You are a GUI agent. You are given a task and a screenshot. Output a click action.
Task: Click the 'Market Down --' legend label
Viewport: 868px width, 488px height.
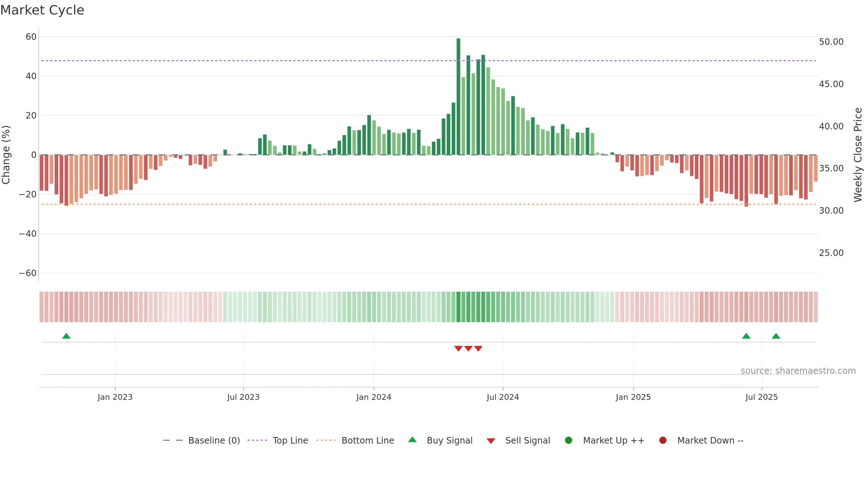click(x=710, y=440)
